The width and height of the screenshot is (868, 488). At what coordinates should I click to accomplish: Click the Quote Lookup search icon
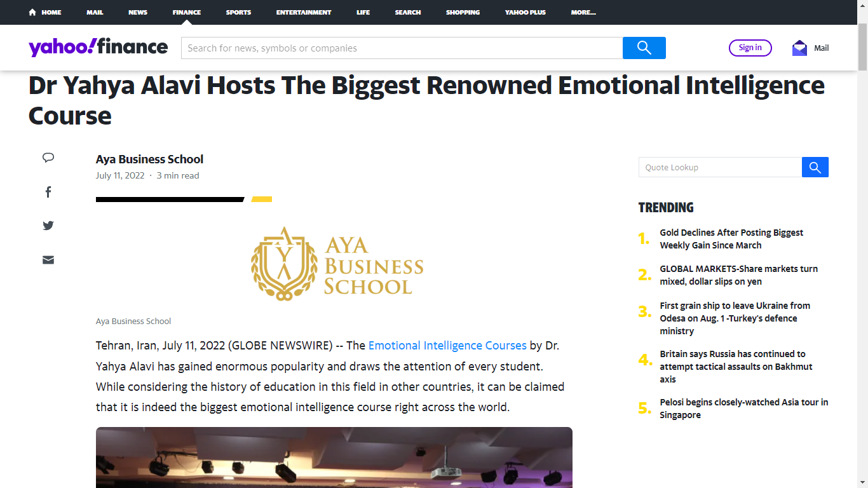pyautogui.click(x=815, y=167)
